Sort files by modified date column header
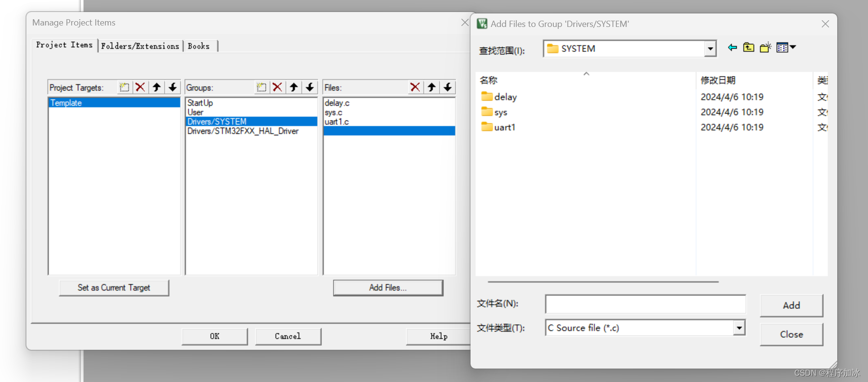Image resolution: width=868 pixels, height=382 pixels. [x=754, y=80]
